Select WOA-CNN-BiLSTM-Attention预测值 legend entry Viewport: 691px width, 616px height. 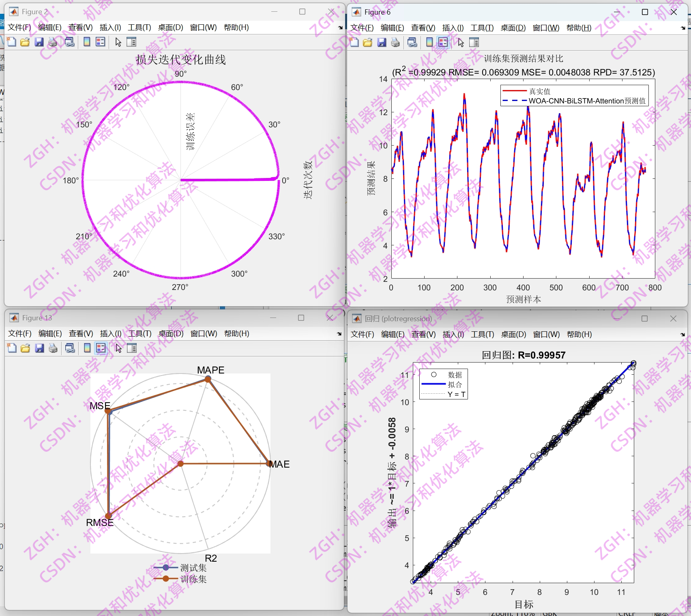pyautogui.click(x=574, y=101)
